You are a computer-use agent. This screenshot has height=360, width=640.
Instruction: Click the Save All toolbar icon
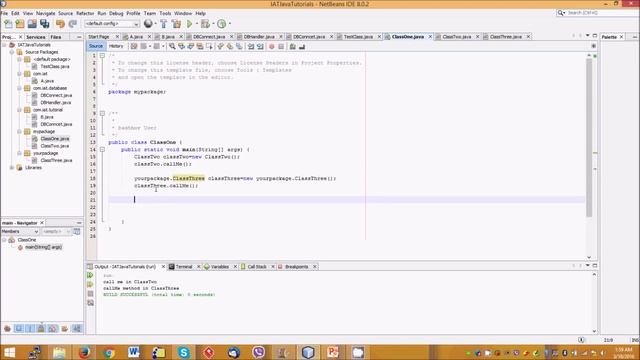(44, 24)
